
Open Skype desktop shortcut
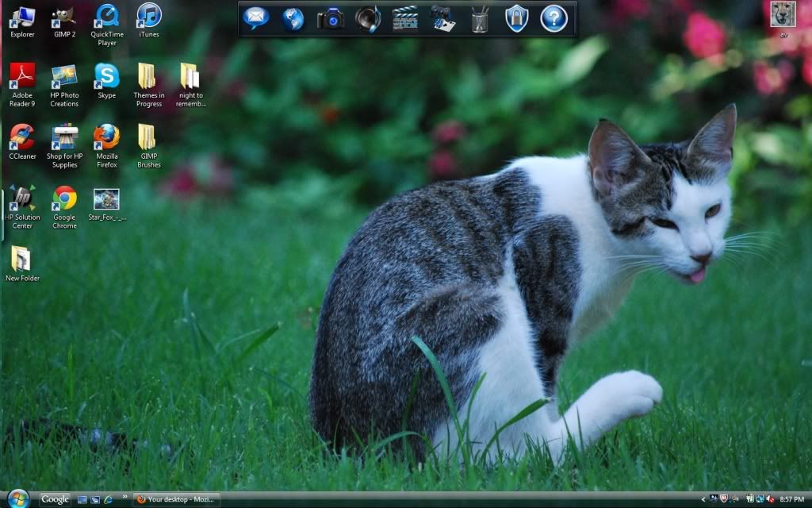[x=107, y=76]
